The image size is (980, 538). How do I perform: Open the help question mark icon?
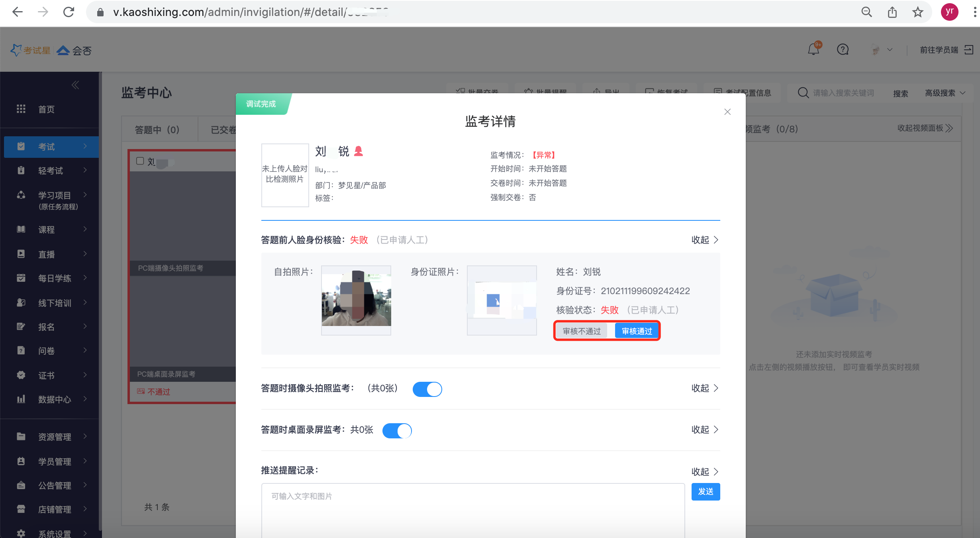[843, 50]
